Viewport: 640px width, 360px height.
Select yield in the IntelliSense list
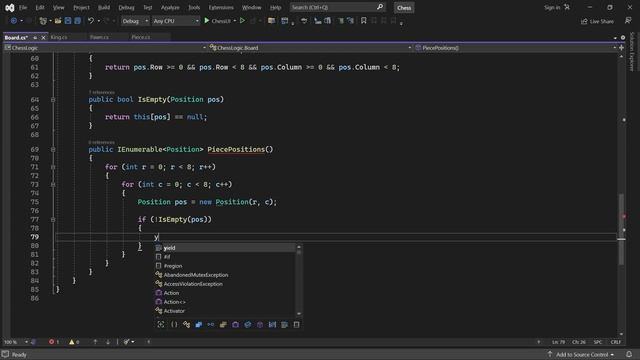pyautogui.click(x=225, y=248)
